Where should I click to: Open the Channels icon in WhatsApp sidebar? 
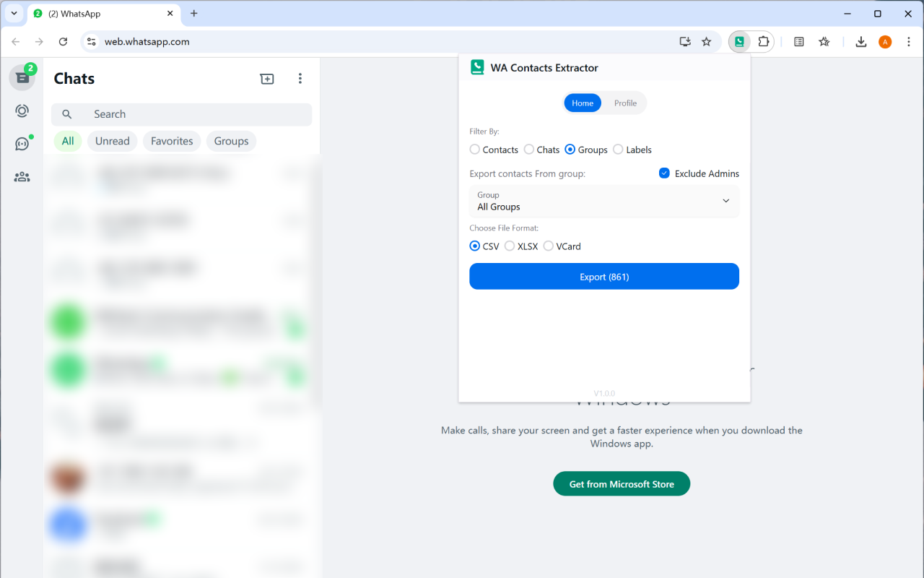click(x=22, y=142)
